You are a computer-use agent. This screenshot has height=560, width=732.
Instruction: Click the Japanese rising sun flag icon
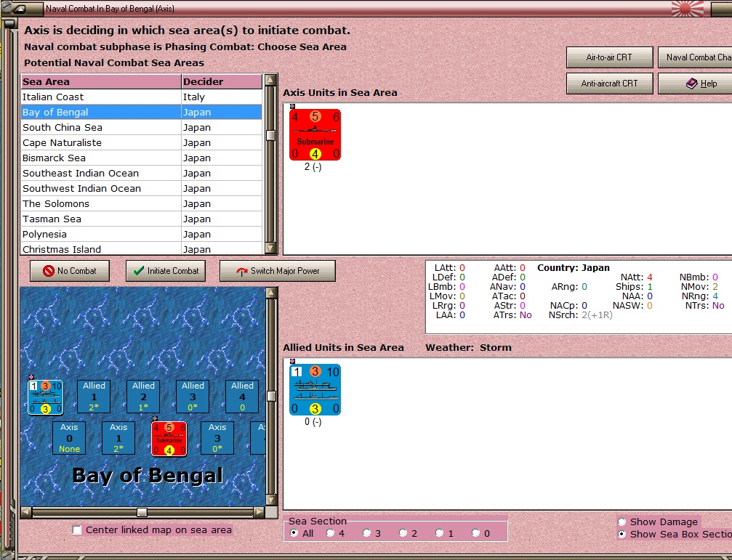tap(687, 9)
